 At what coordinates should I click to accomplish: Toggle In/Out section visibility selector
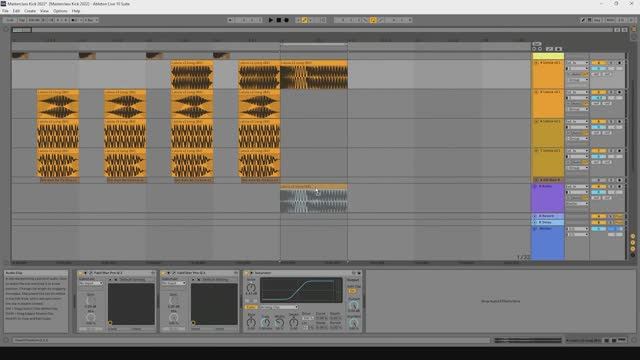click(x=633, y=236)
